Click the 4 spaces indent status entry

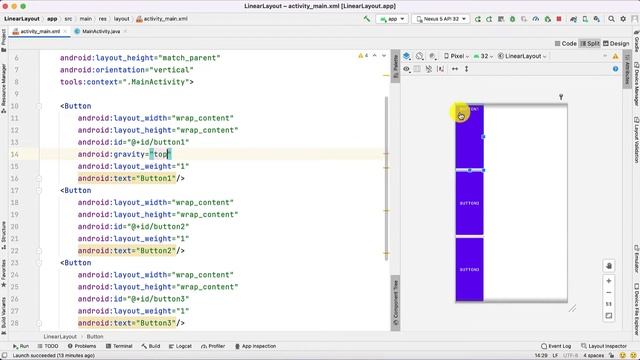coord(593,356)
